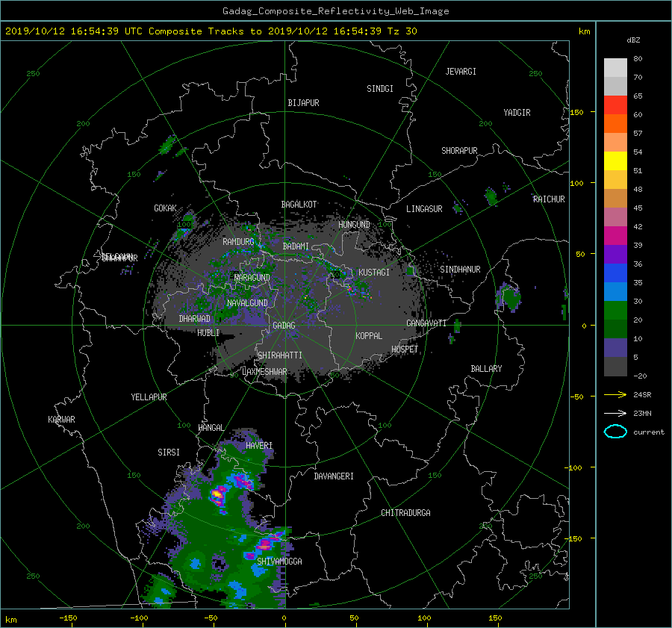Click the cyan current track ellipse

pos(615,432)
